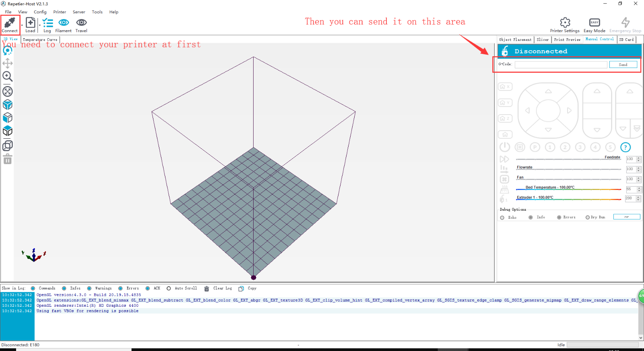Click the blue question mark help icon
Screen dimensions: 644x351
pos(625,147)
